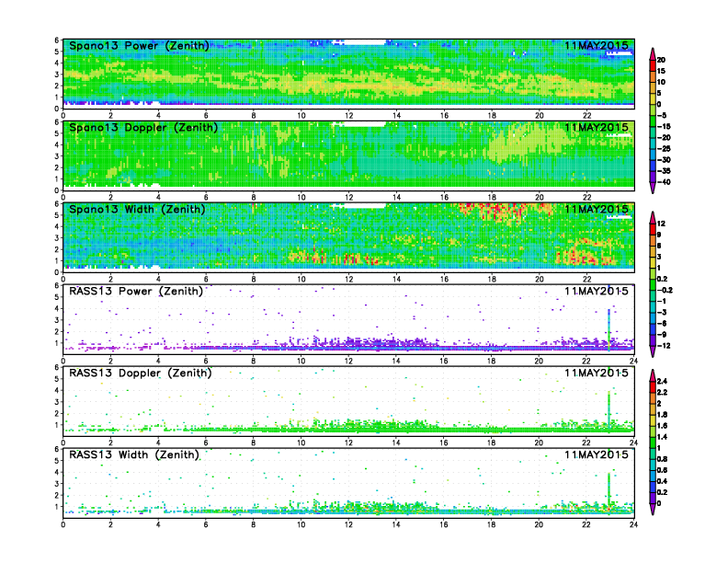Click the "RASS13 Power (Zenith)" panel title
The height and width of the screenshot is (563, 728).
pos(136,292)
